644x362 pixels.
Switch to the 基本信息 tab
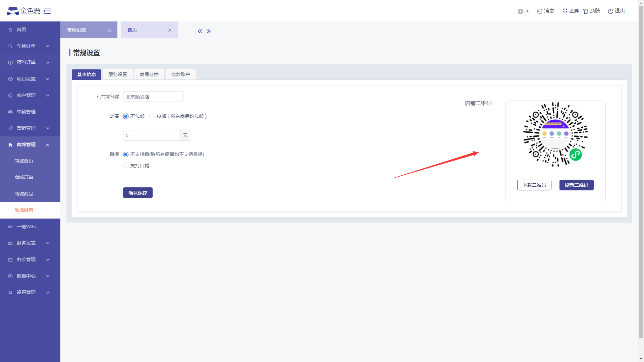pos(87,74)
